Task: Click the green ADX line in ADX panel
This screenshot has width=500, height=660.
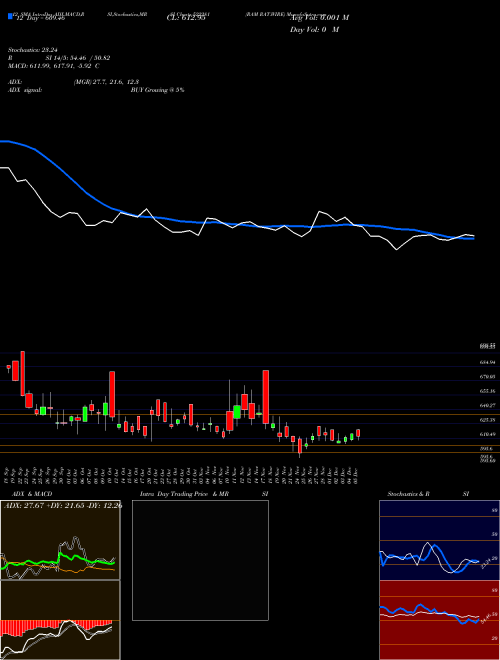Action: [57, 561]
